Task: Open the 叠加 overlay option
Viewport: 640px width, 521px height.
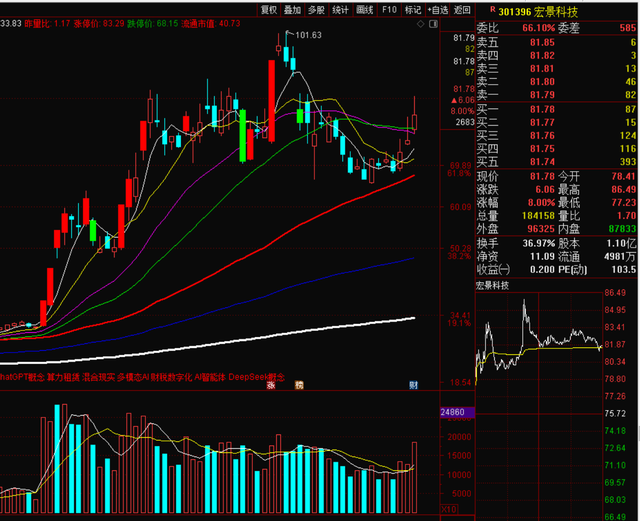Action: [292, 10]
